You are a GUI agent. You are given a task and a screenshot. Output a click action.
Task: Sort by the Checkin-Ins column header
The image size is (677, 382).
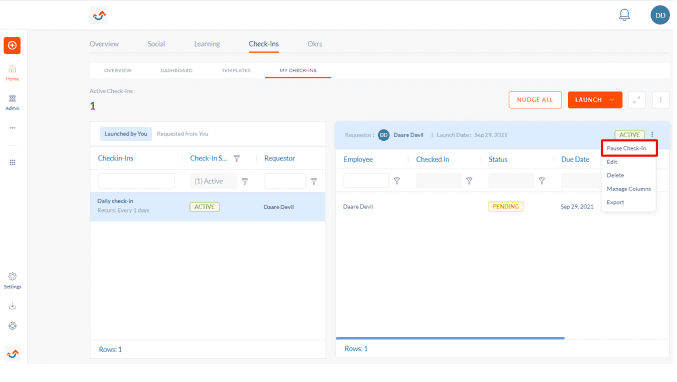[115, 158]
